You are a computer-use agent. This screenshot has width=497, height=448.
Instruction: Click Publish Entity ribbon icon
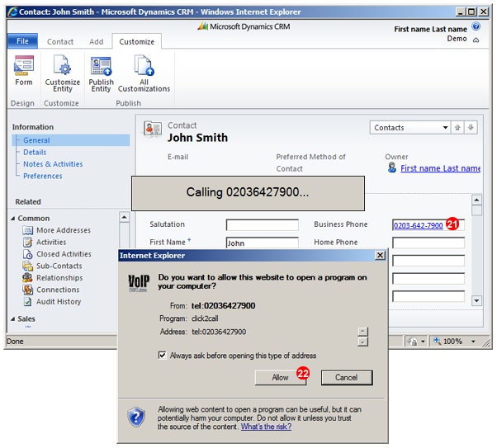pos(102,73)
